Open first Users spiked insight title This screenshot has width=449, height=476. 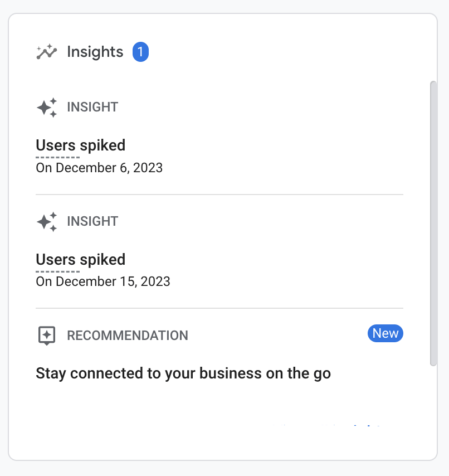80,145
